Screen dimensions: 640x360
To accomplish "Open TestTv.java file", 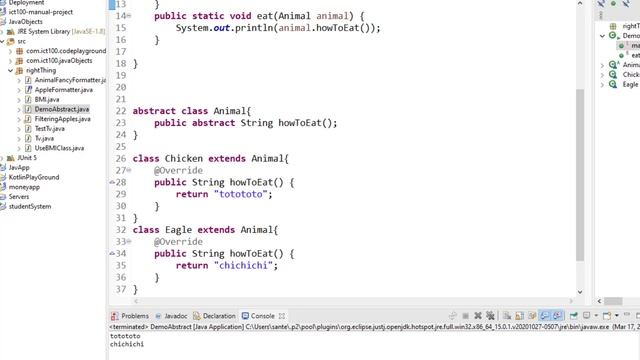I will click(49, 129).
